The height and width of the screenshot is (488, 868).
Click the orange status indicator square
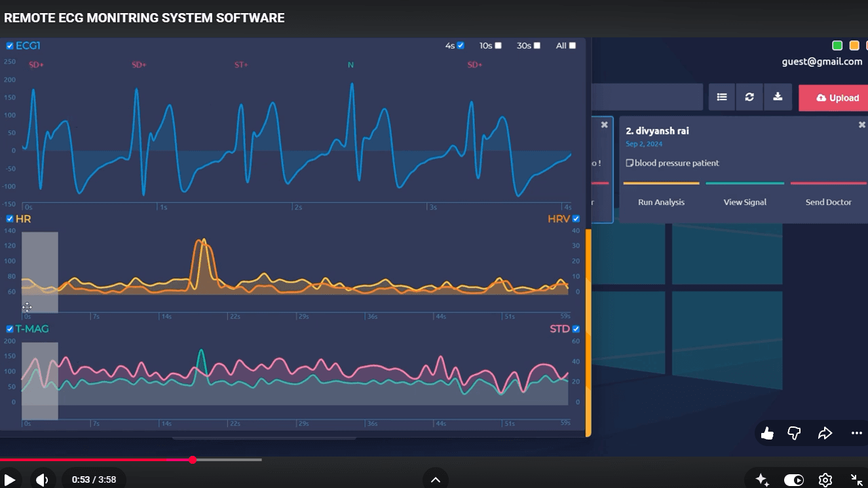[x=854, y=45]
